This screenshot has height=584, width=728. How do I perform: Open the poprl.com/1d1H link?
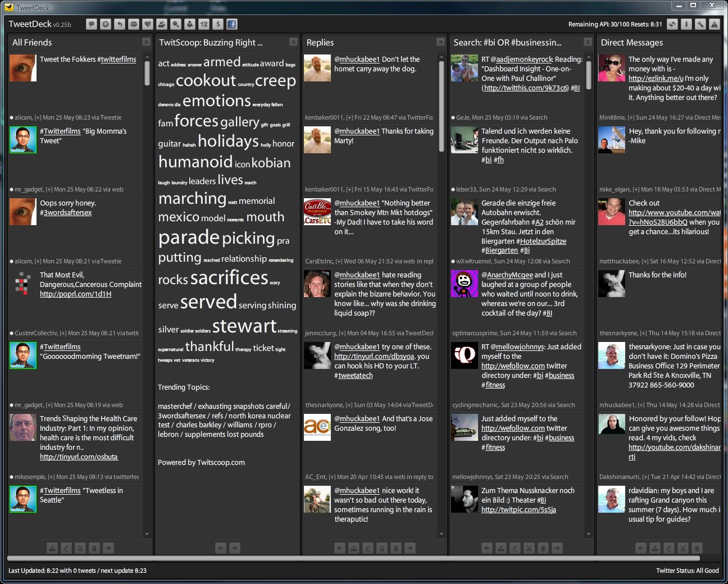[75, 294]
